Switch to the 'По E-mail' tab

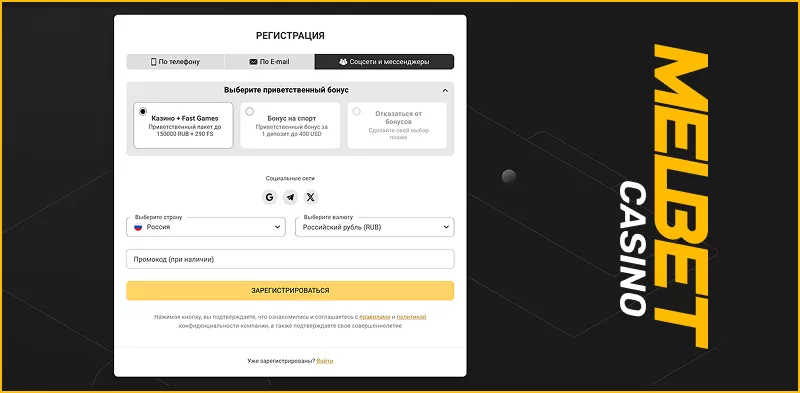[x=269, y=62]
